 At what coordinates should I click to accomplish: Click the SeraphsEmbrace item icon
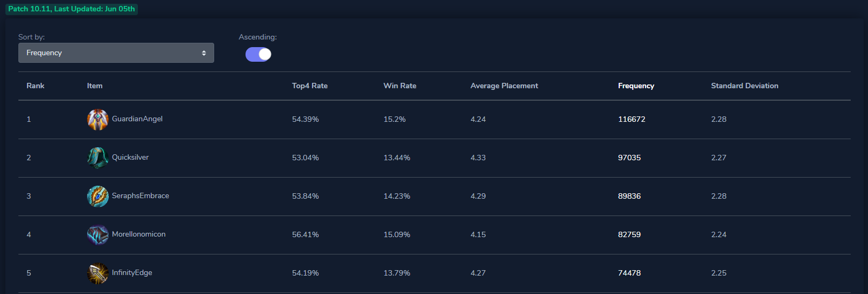pyautogui.click(x=98, y=197)
